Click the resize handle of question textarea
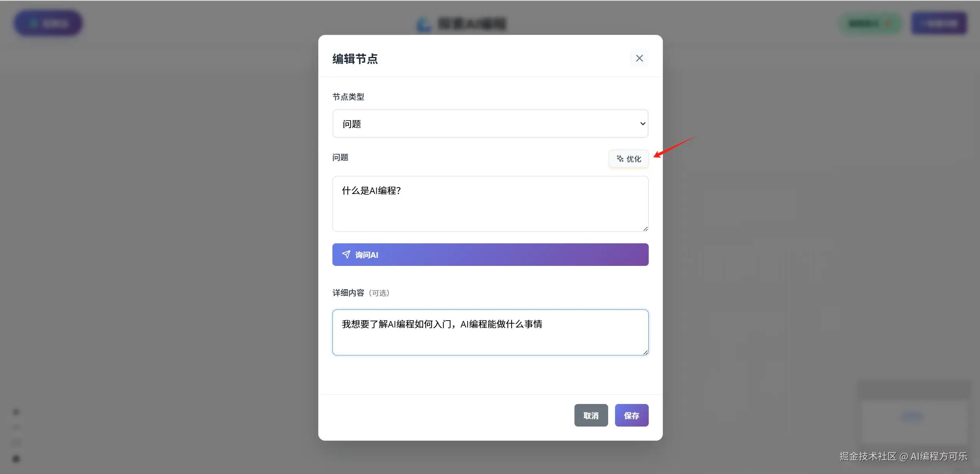Viewport: 980px width, 474px height. [x=645, y=229]
